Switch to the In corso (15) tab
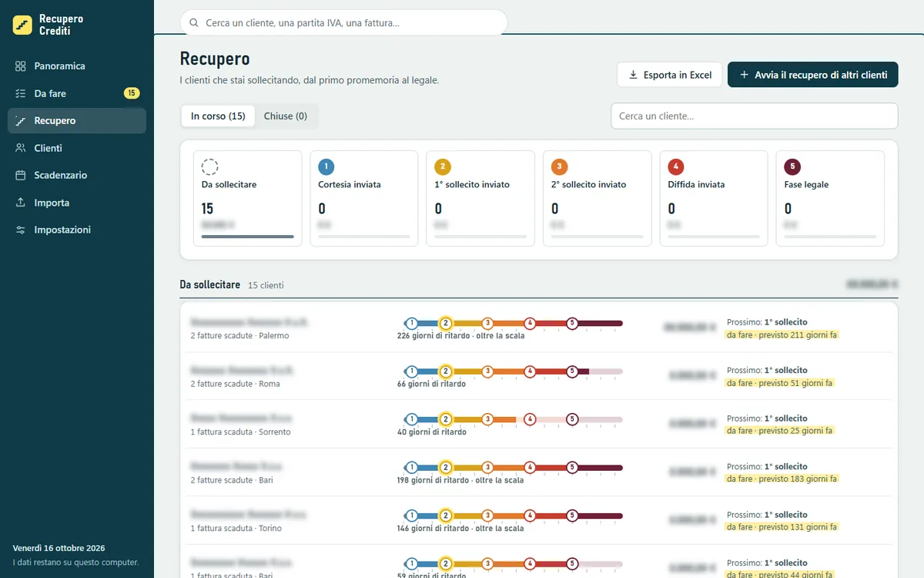This screenshot has height=578, width=924. tap(218, 116)
